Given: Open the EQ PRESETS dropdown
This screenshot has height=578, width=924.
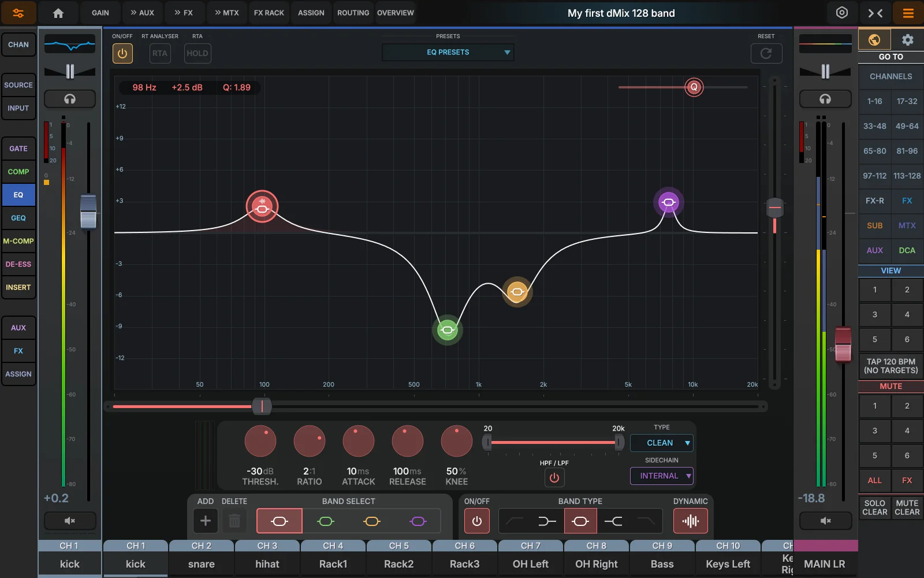Looking at the screenshot, I should pos(448,52).
